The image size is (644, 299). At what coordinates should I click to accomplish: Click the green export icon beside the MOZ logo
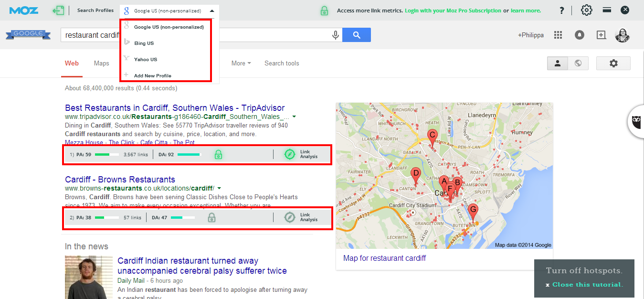[58, 10]
